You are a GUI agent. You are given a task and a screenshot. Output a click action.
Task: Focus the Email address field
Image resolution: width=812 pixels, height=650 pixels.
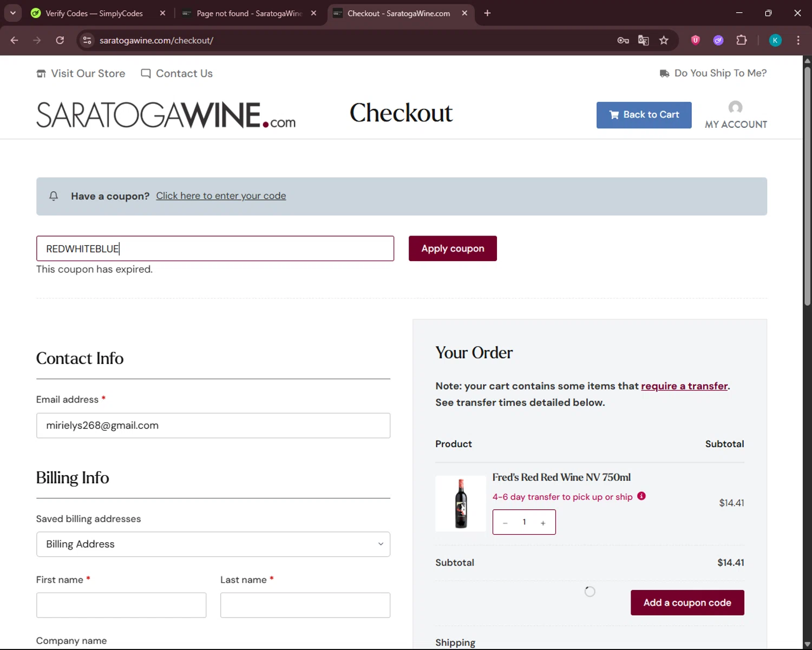(x=213, y=426)
